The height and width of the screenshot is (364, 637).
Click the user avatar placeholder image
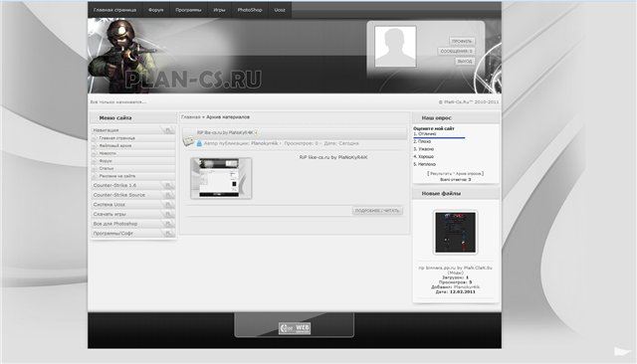tap(395, 47)
